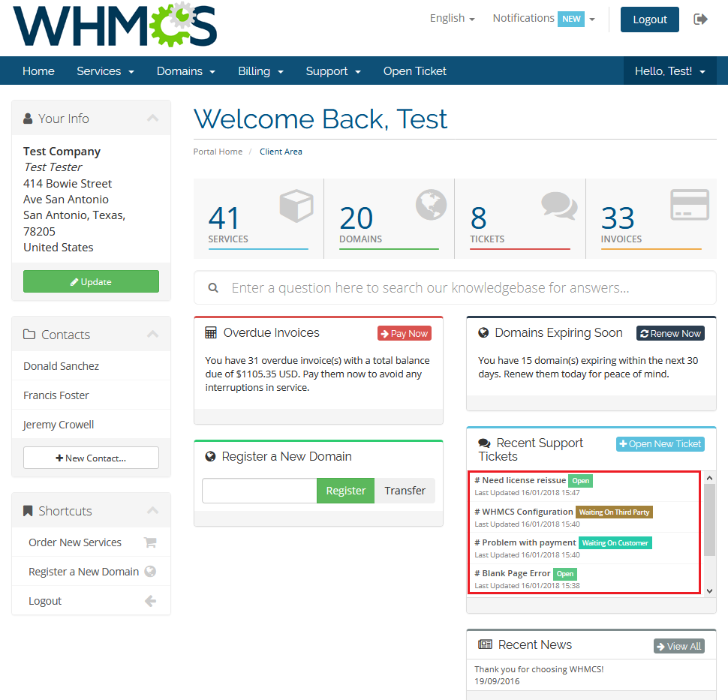Click View All recent news
728x700 pixels.
click(x=679, y=646)
